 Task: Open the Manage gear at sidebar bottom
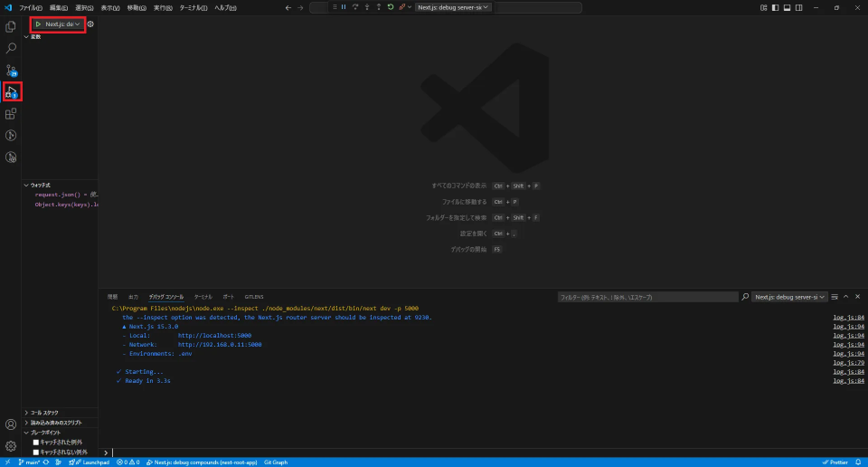coord(11,446)
